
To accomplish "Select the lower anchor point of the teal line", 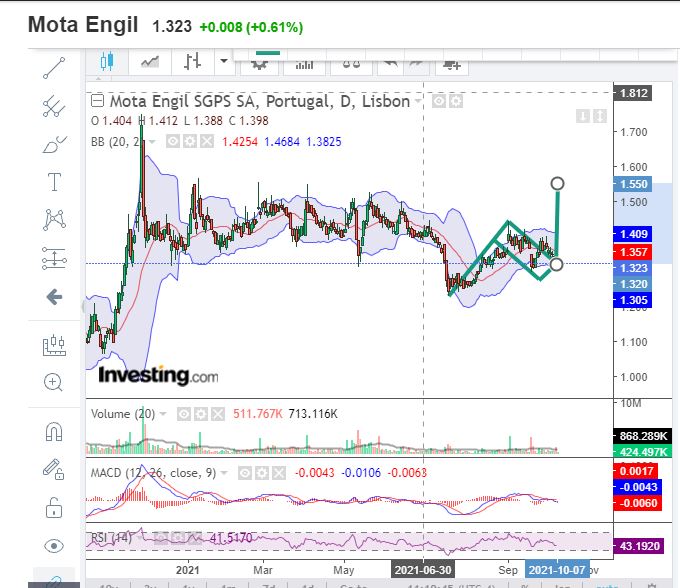I will coord(556,264).
